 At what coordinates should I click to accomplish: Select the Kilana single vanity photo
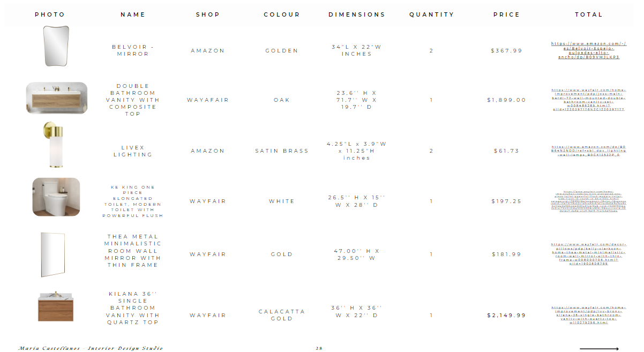[x=56, y=308]
